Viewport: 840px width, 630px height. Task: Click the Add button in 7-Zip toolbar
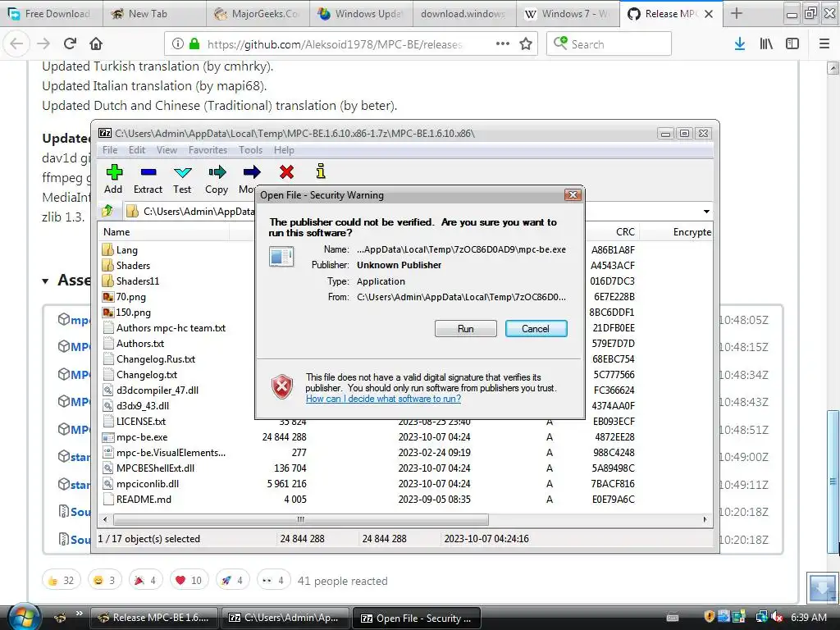(x=113, y=179)
